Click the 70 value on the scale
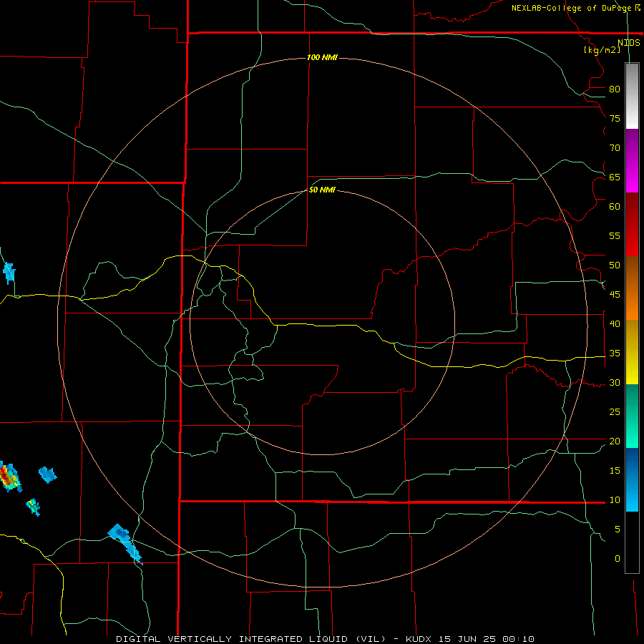Screen dimensions: 644x644 click(615, 148)
